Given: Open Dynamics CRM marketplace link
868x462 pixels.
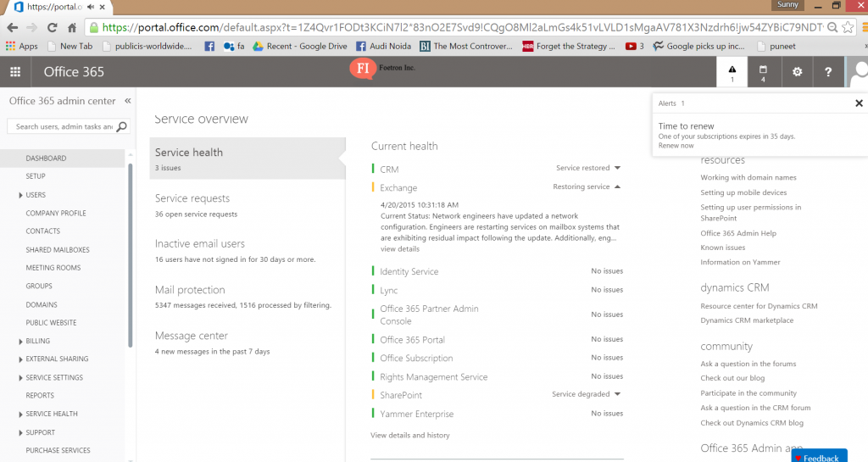Looking at the screenshot, I should [747, 320].
